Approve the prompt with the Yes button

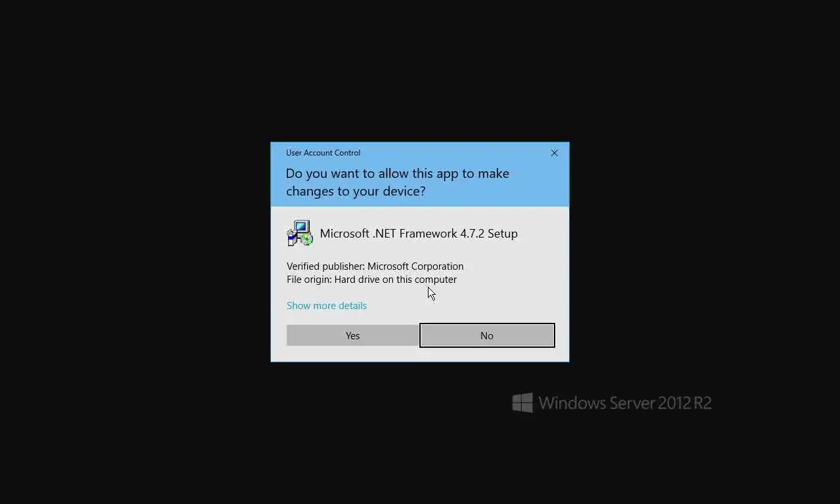click(x=353, y=335)
